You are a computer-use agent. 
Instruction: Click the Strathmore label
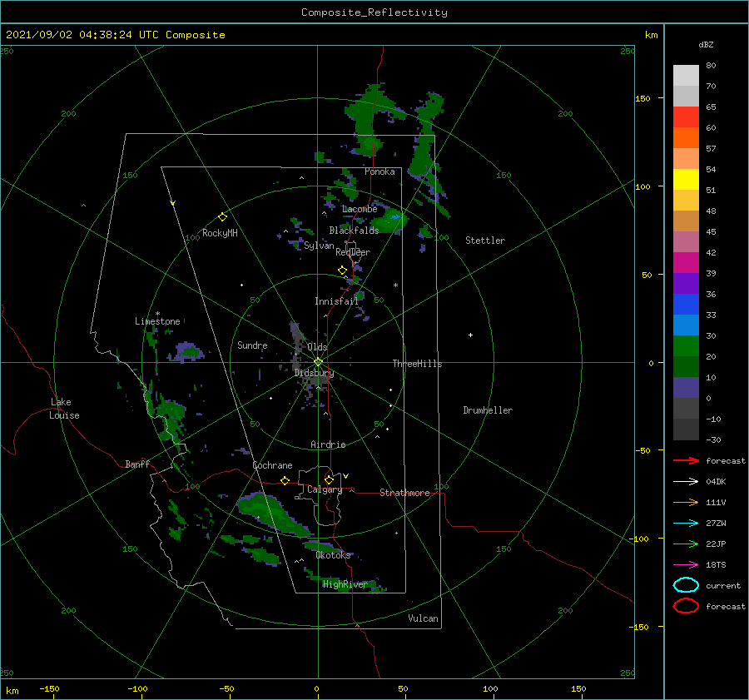point(404,493)
